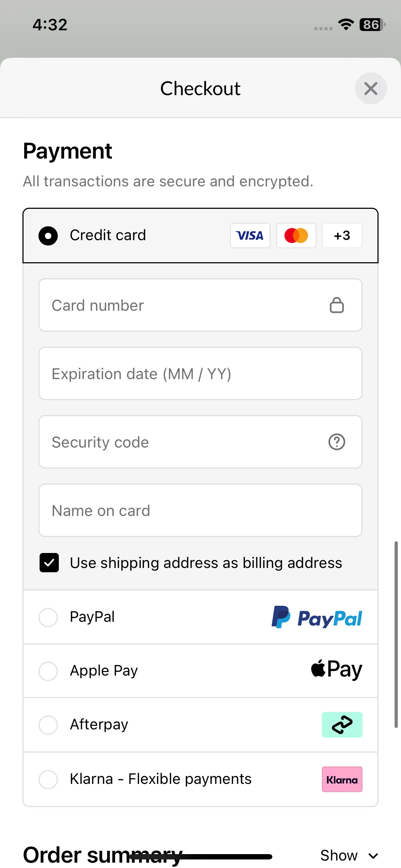Tap the Mastercard logo
The width and height of the screenshot is (401, 868).
point(296,236)
